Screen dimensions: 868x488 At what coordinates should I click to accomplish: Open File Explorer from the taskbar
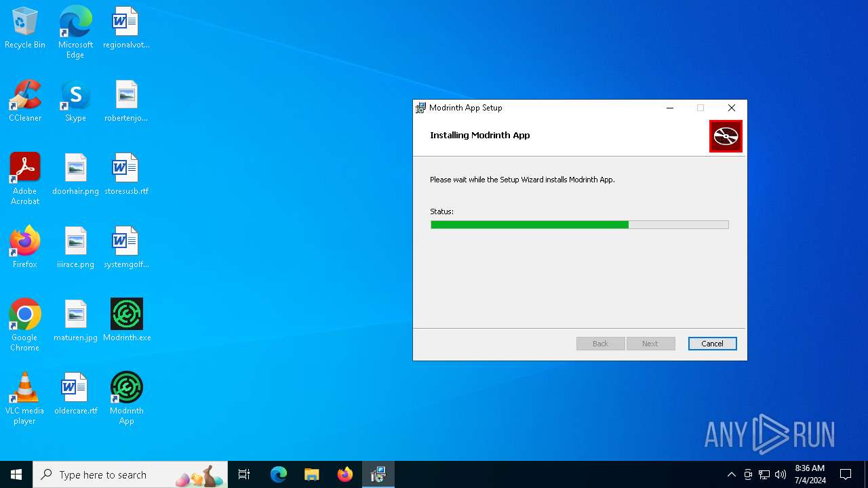coord(312,474)
